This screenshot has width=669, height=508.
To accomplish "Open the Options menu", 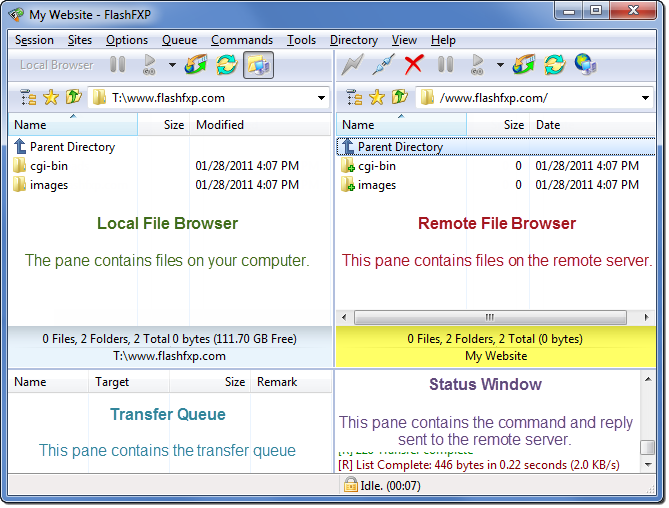I will point(127,40).
